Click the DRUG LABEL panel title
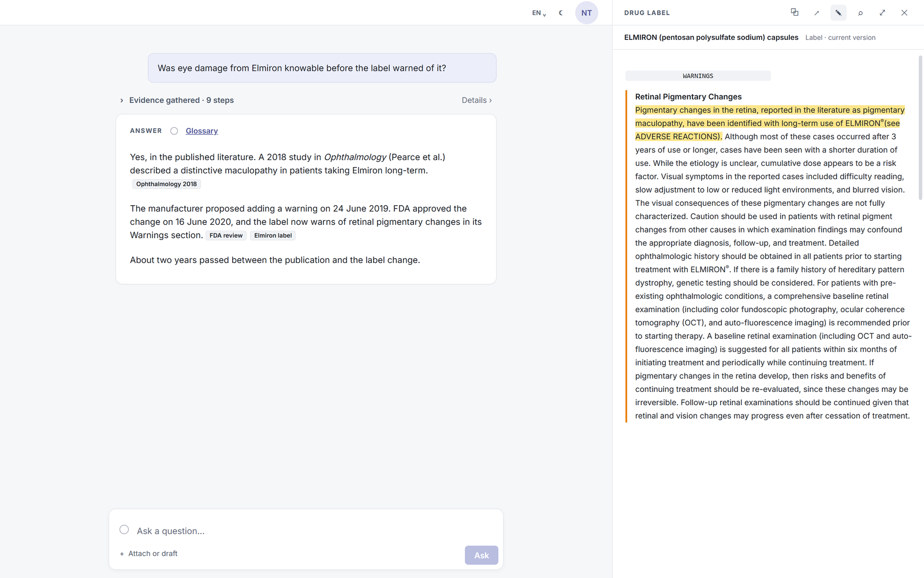The image size is (924, 578). (647, 13)
